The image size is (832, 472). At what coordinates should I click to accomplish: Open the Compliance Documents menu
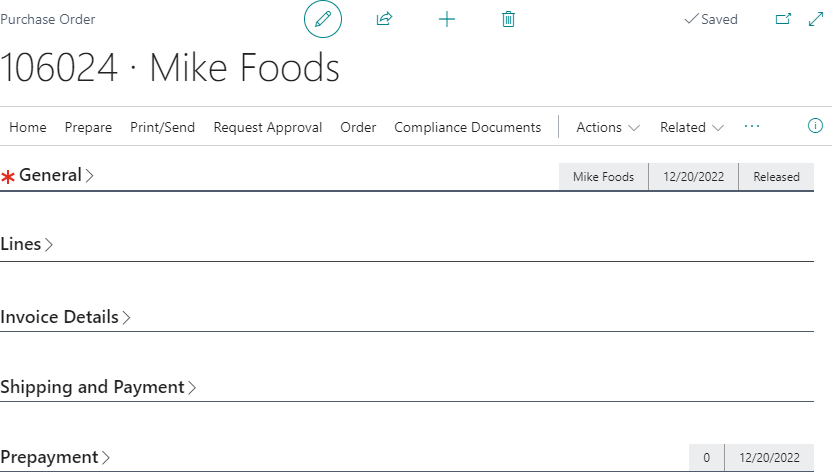coord(467,127)
